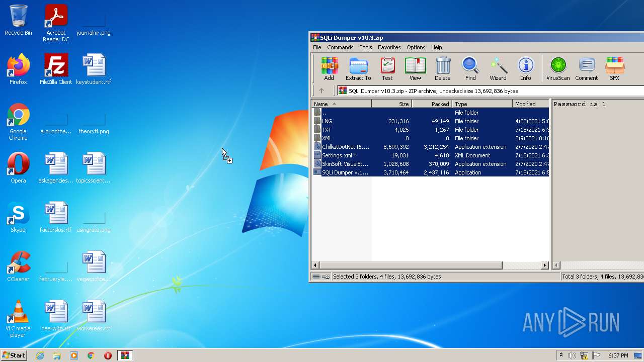Select the LNG folder row
The height and width of the screenshot is (362, 644).
click(430, 121)
